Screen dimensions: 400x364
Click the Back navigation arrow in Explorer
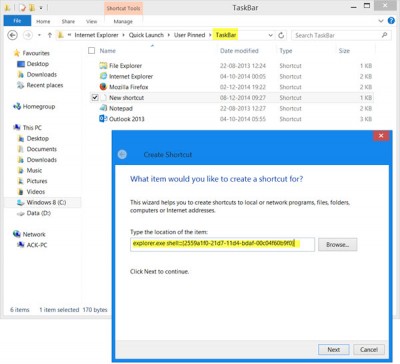coord(13,35)
